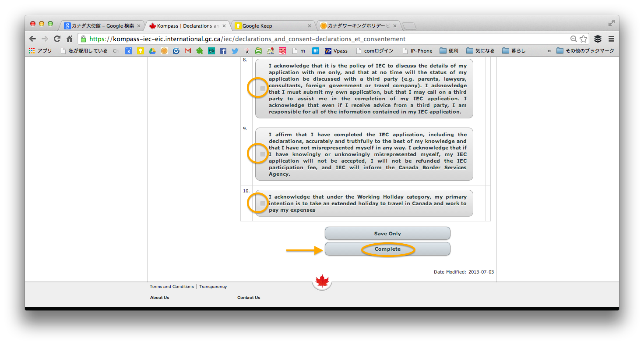Open the Google Drive bookmark
The image size is (644, 345).
[x=152, y=51]
